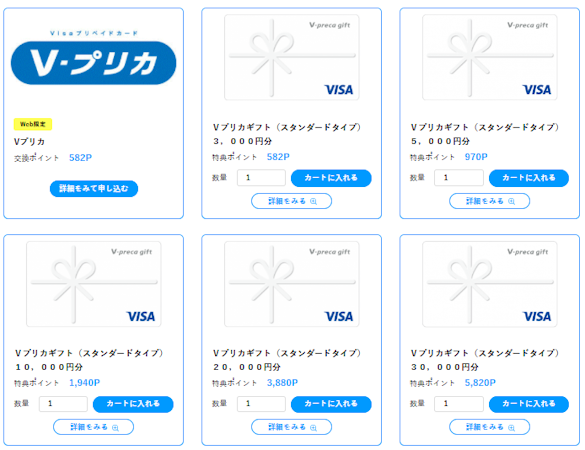
Task: Add the 3,000 yen gift to cart
Action: (331, 178)
